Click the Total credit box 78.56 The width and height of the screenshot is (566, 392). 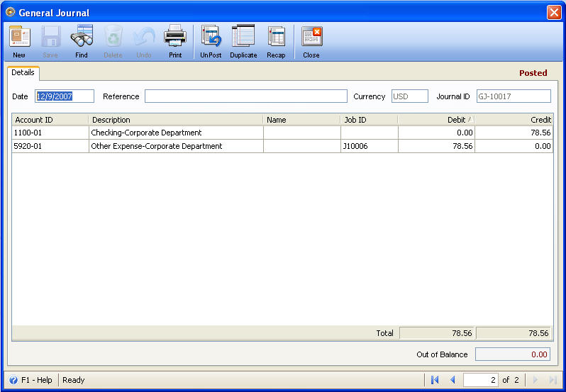click(x=514, y=333)
